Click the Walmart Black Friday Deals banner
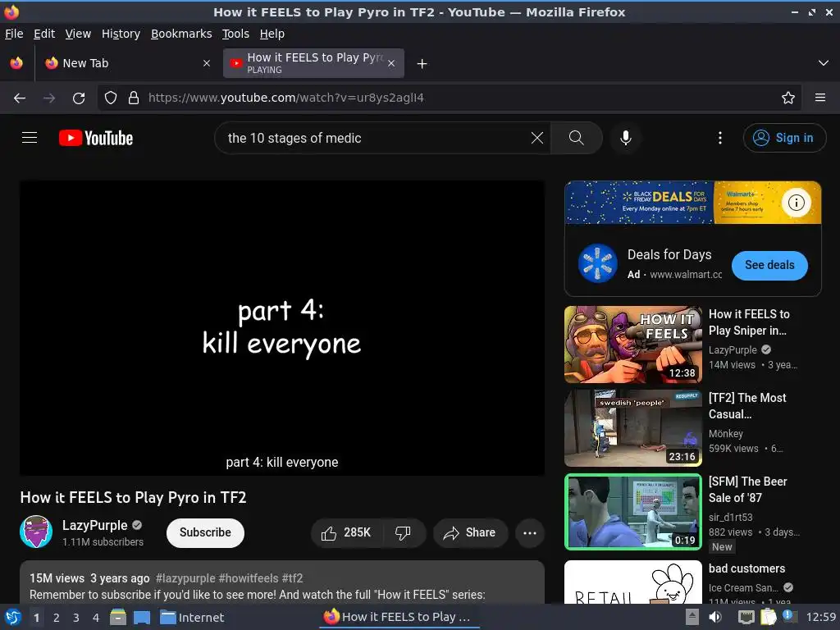Image resolution: width=840 pixels, height=630 pixels. [692, 203]
